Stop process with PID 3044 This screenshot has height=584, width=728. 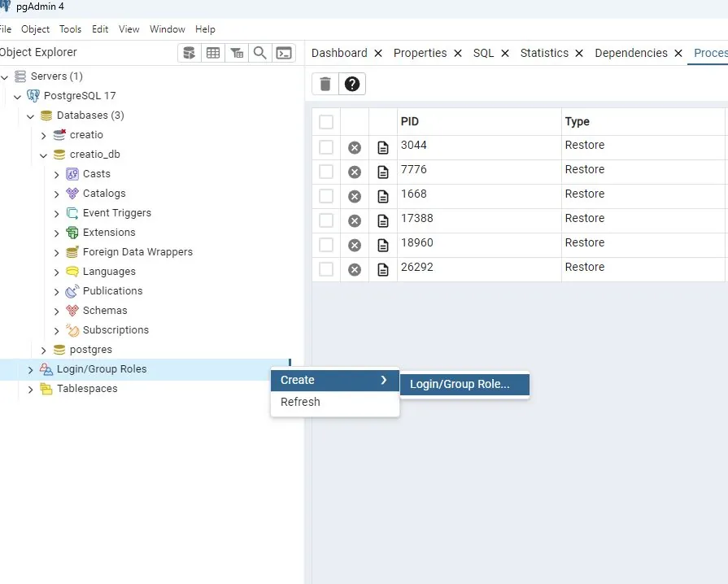355,147
